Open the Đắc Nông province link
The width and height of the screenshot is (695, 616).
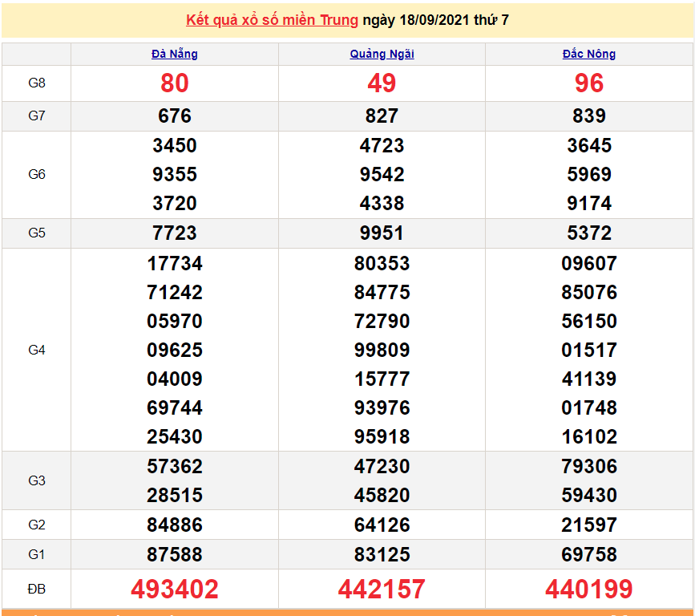click(588, 54)
